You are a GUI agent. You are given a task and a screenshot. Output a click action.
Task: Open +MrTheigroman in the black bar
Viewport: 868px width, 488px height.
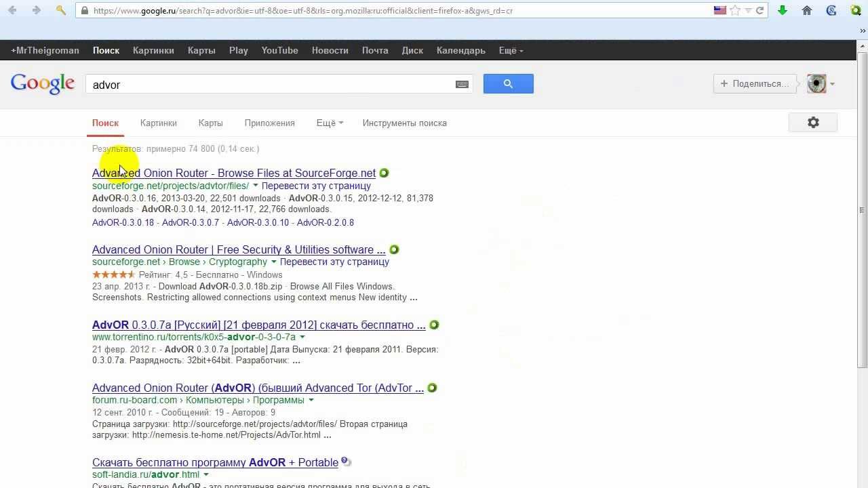(45, 50)
